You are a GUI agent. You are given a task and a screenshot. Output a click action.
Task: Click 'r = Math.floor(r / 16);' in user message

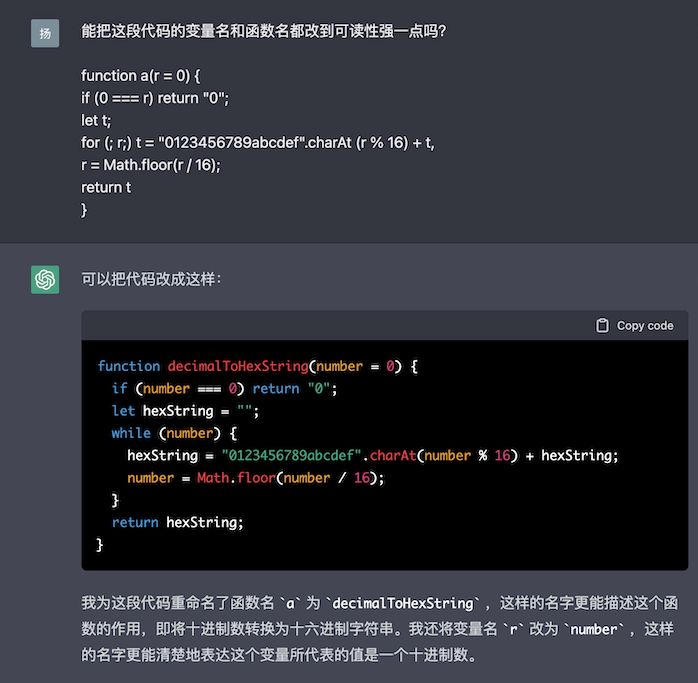pos(151,165)
